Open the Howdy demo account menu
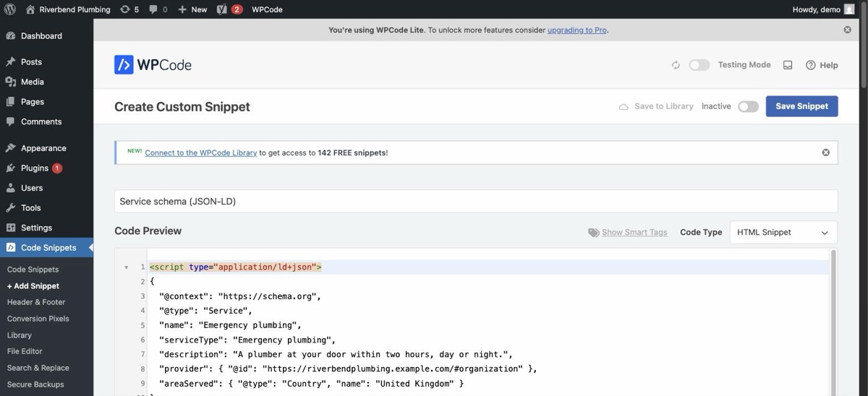Viewport: 868px width, 396px height. [x=823, y=9]
